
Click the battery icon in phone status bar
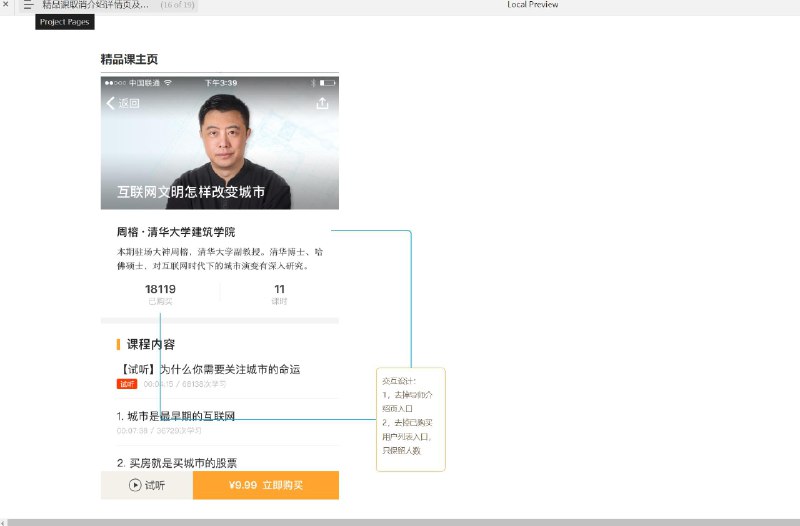328,83
